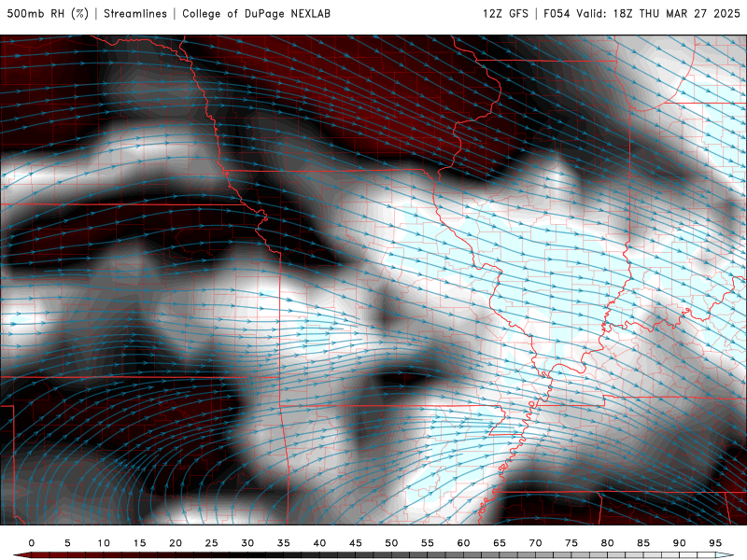747x560 pixels.
Task: Select the 40 value on the color scale
Action: [319, 543]
